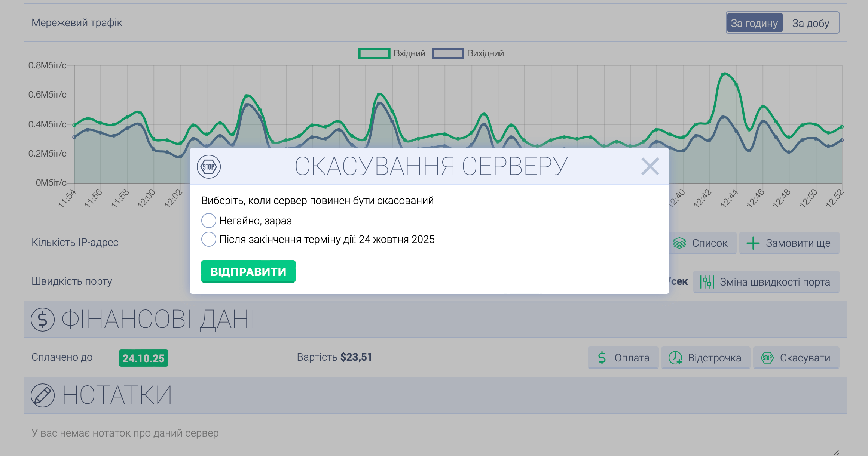Submit with the ВІДПРАВИТИ button

pyautogui.click(x=248, y=271)
